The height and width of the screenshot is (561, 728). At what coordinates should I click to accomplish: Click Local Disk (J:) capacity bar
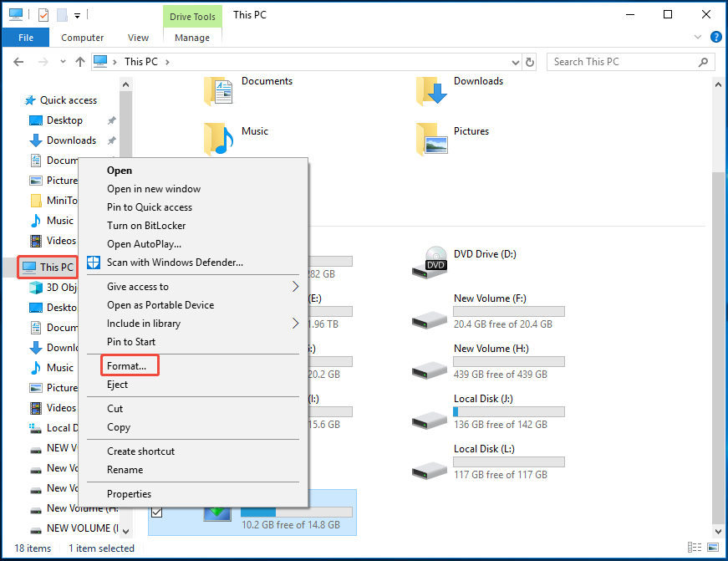(x=509, y=412)
